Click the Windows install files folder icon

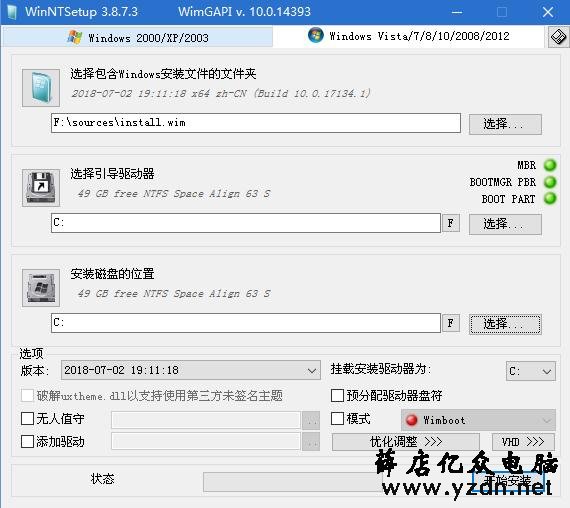[x=41, y=88]
